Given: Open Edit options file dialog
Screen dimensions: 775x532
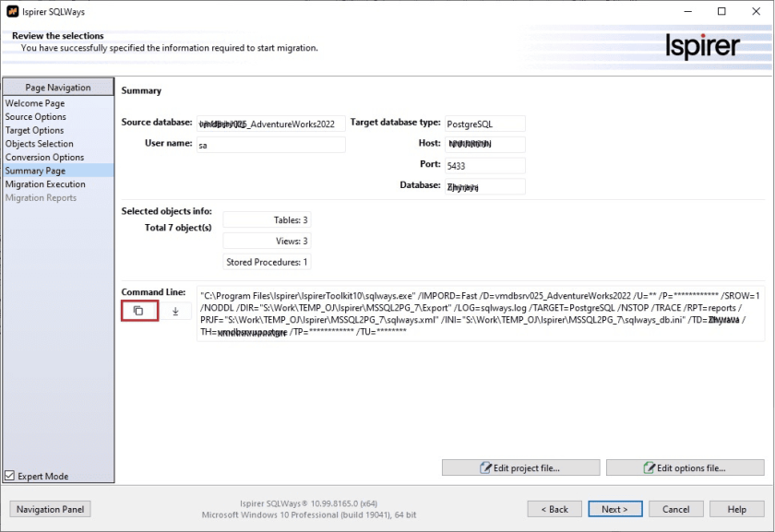Looking at the screenshot, I should (685, 468).
